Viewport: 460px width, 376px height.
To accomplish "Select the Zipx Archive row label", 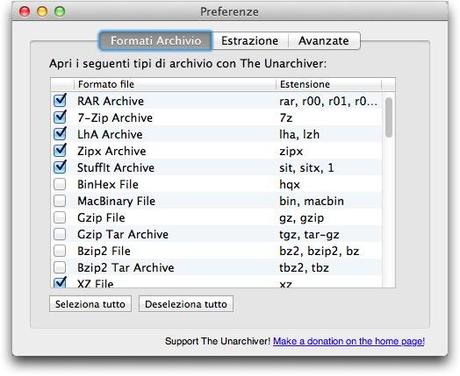I will pos(112,151).
